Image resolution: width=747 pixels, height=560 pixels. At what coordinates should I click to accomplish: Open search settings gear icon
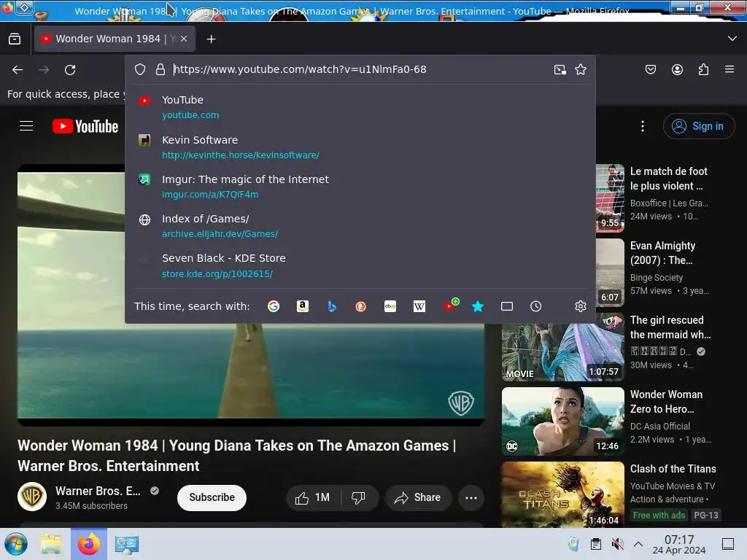click(580, 306)
